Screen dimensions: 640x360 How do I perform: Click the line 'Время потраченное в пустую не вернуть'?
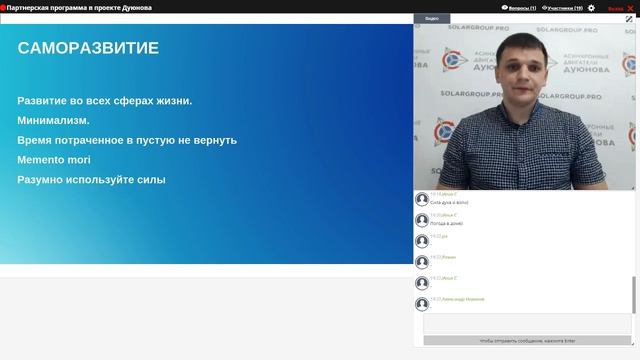point(127,140)
